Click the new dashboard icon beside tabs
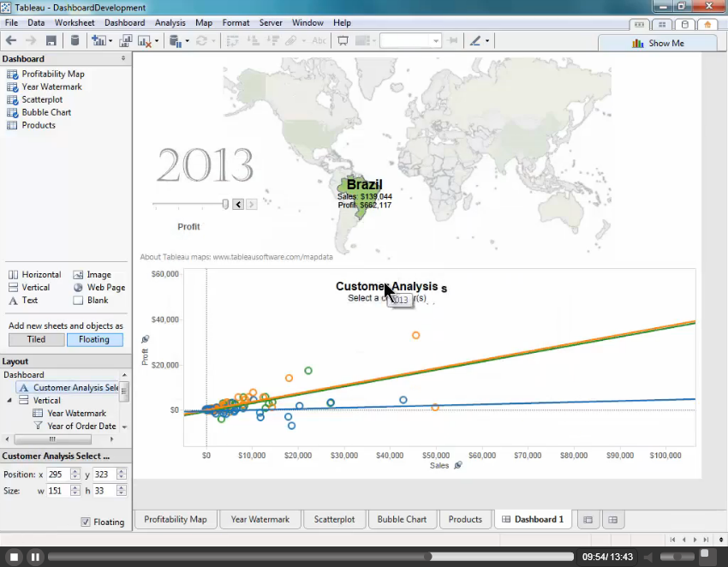This screenshot has height=567, width=728. click(612, 519)
